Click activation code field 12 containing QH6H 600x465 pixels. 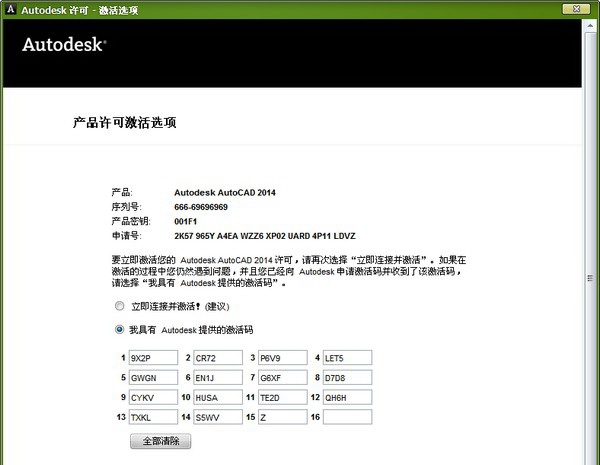pos(347,397)
